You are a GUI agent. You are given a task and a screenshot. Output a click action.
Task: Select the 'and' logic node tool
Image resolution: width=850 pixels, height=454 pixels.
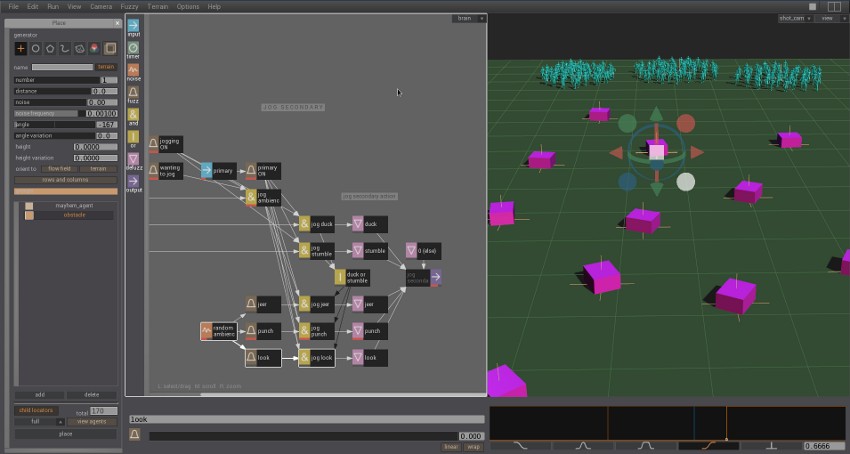(x=133, y=114)
